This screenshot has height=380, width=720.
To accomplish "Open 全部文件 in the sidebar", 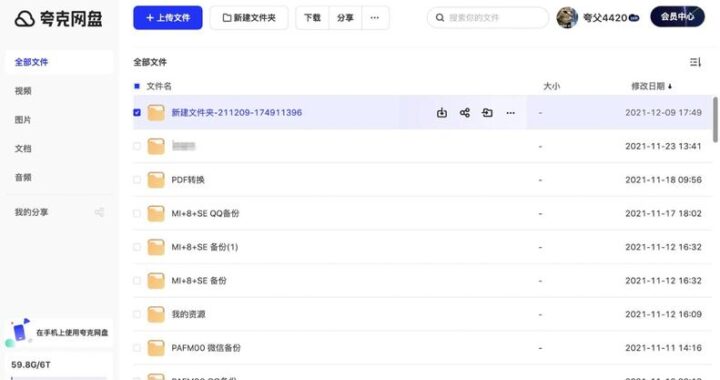I will pyautogui.click(x=59, y=62).
